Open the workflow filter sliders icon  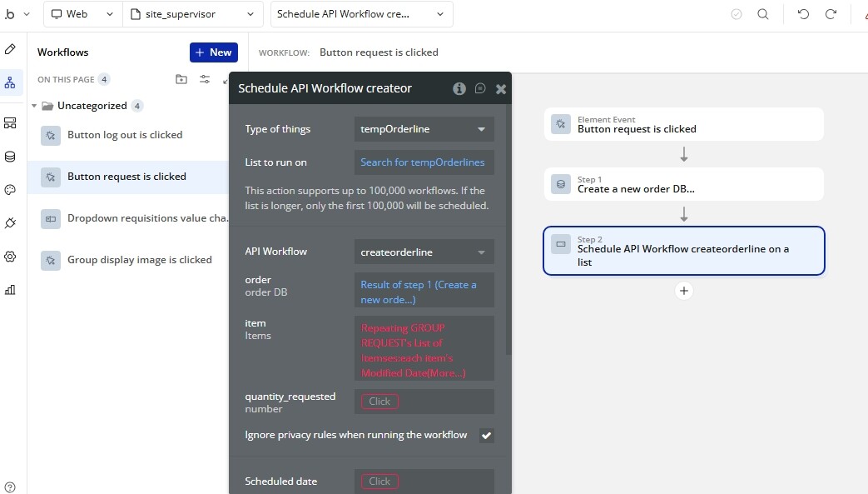click(205, 79)
